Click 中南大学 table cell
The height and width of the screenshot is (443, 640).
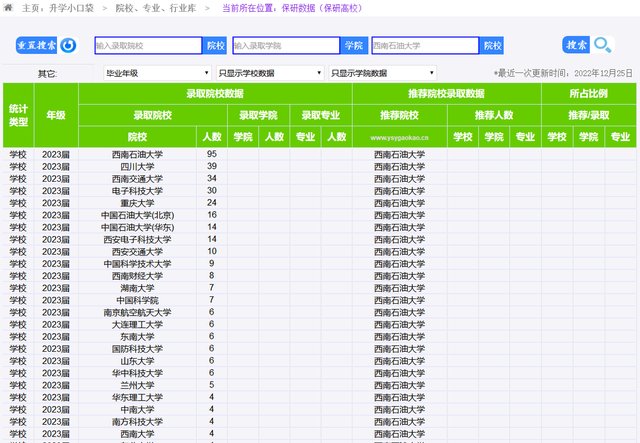point(137,410)
